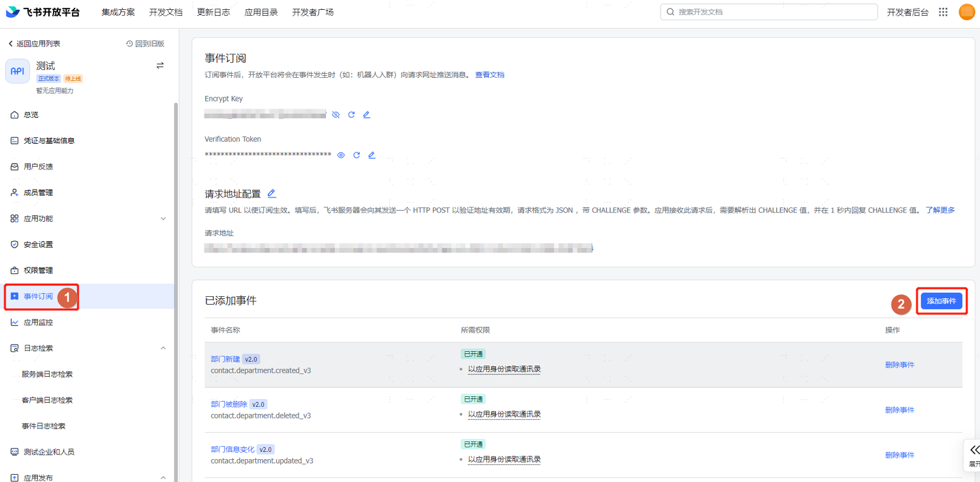Reveal the Verification Token value

click(x=341, y=156)
